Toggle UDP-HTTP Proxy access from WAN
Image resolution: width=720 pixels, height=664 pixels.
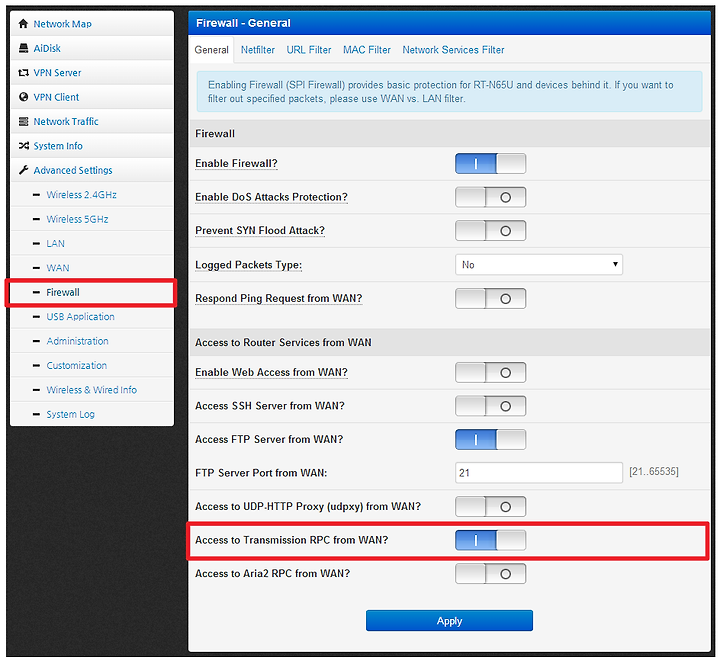pos(490,506)
